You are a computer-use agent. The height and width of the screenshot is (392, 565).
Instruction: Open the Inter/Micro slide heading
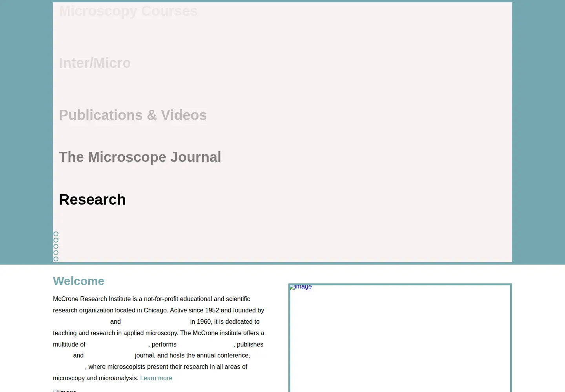pos(95,63)
